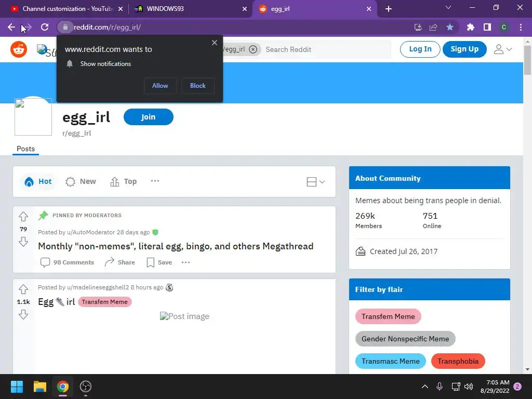This screenshot has height=399, width=532.
Task: Click the Log In button
Action: click(420, 49)
